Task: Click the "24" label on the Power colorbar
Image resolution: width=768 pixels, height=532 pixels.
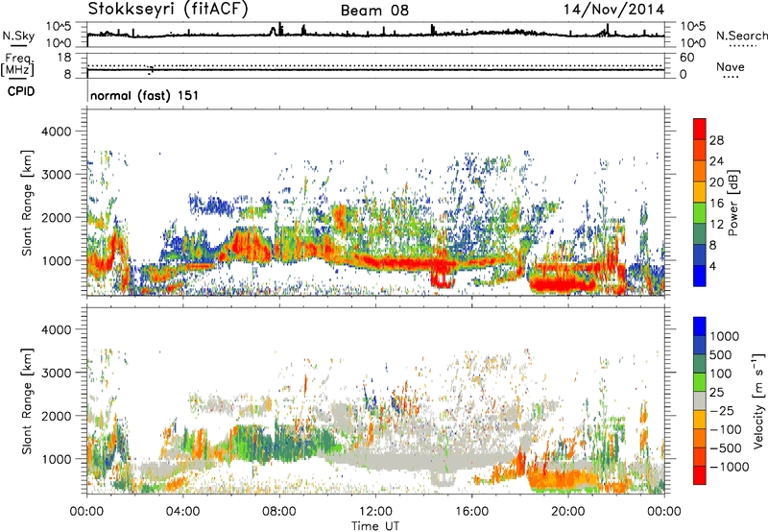Action: pyautogui.click(x=716, y=161)
